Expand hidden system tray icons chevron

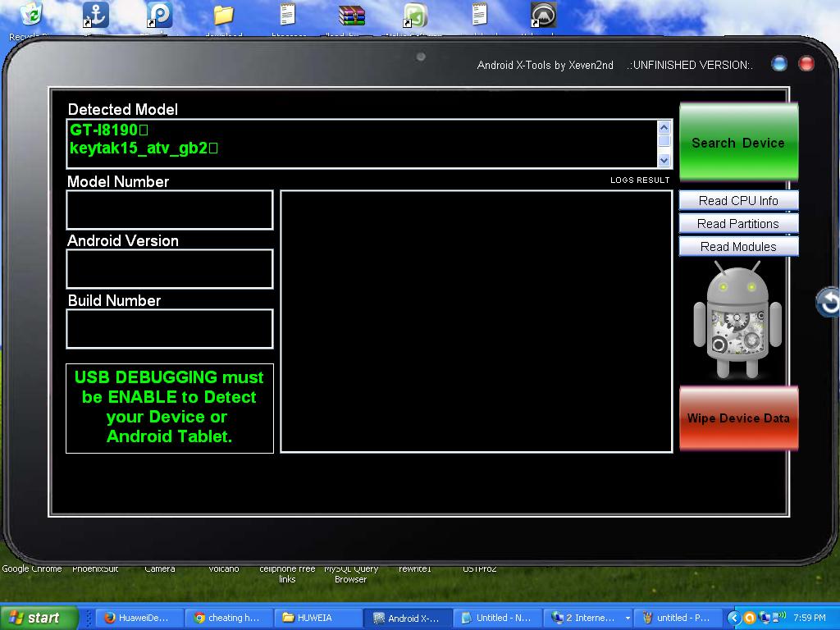coord(734,619)
